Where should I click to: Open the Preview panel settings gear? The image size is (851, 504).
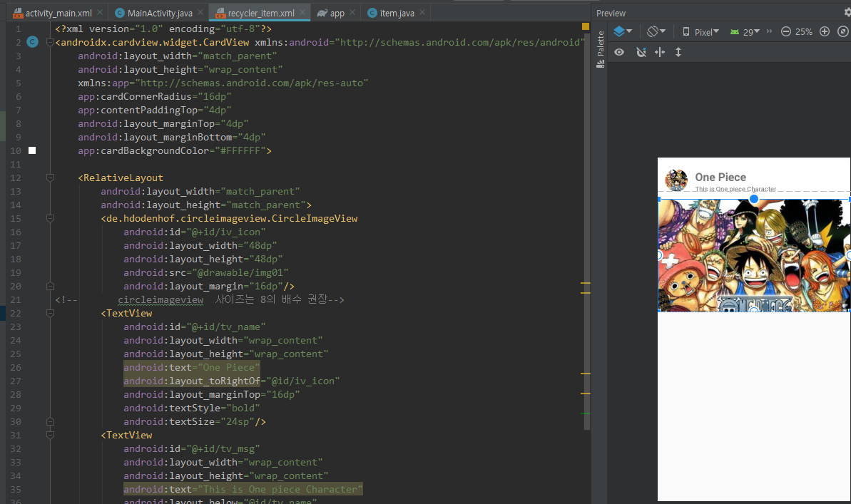[847, 13]
